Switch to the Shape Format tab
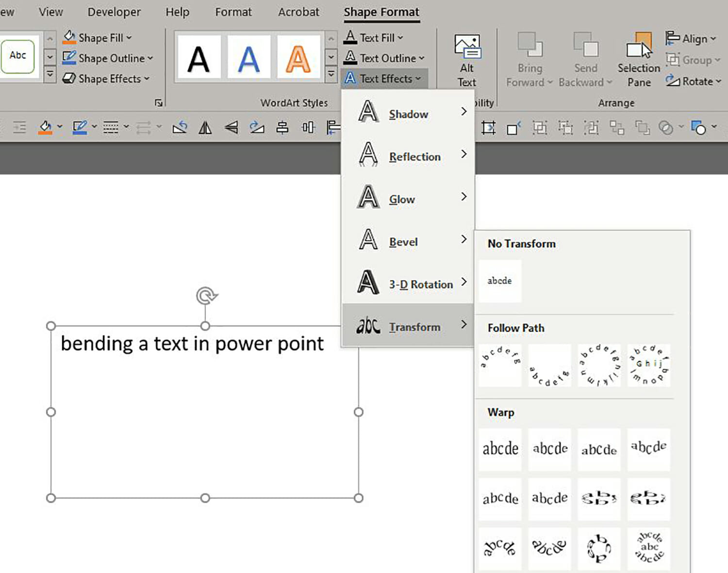 [x=381, y=12]
